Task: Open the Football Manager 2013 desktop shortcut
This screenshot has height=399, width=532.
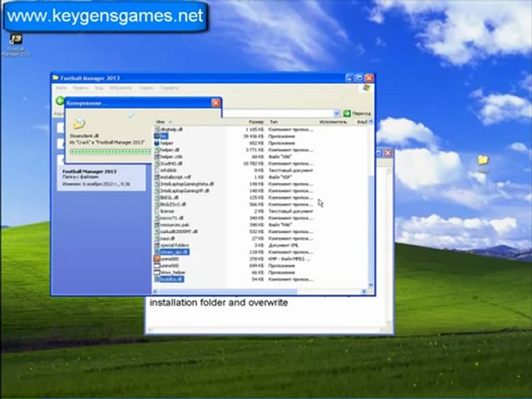Action: point(16,45)
